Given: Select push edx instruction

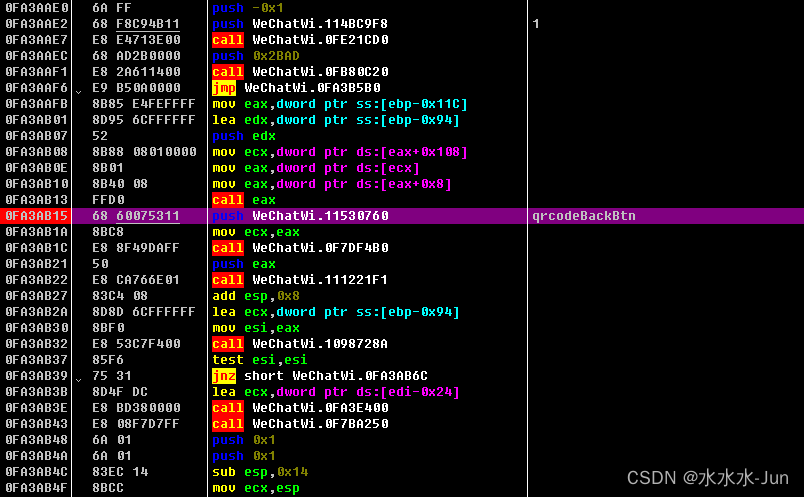Looking at the screenshot, I should (x=244, y=135).
